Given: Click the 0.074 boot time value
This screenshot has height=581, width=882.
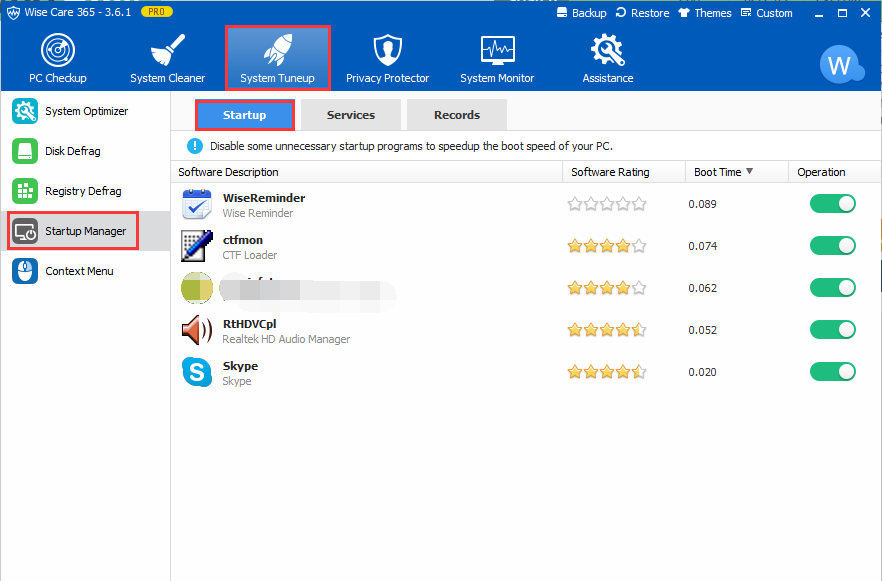Looking at the screenshot, I should click(703, 246).
